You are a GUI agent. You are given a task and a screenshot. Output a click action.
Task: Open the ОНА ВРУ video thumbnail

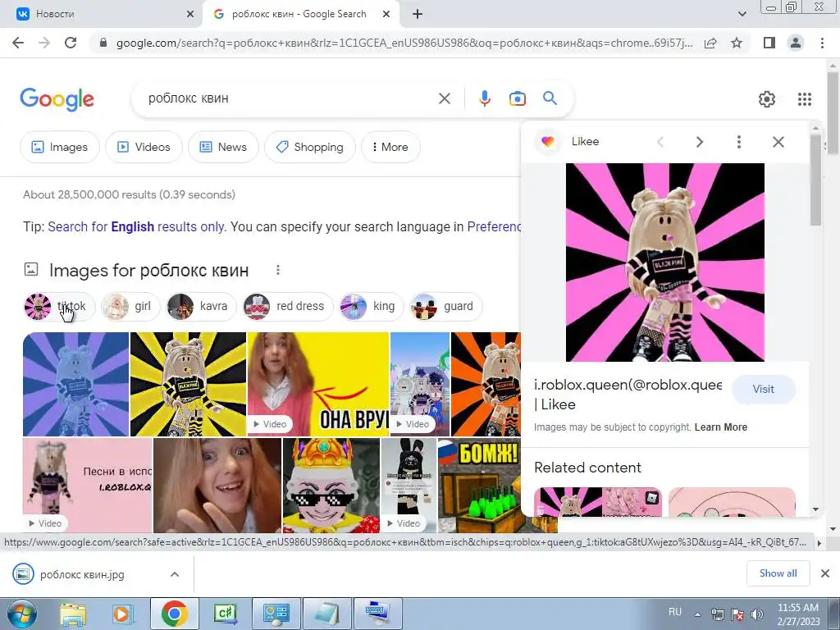point(318,384)
